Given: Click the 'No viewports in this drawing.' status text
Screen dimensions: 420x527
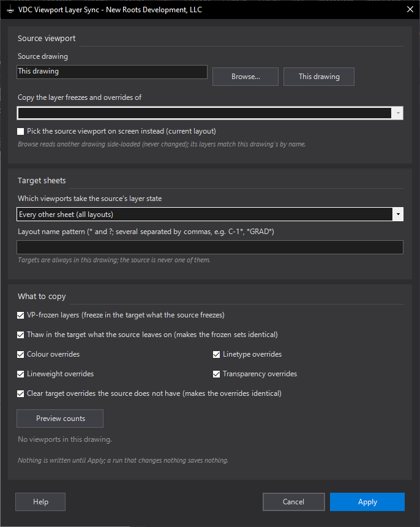Looking at the screenshot, I should 65,439.
